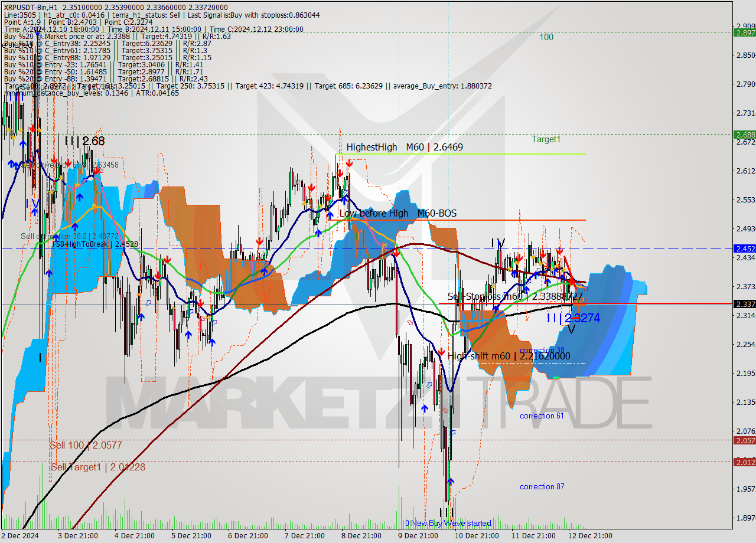Click the 2.254 price axis value
This screenshot has width=756, height=543.
[x=745, y=345]
